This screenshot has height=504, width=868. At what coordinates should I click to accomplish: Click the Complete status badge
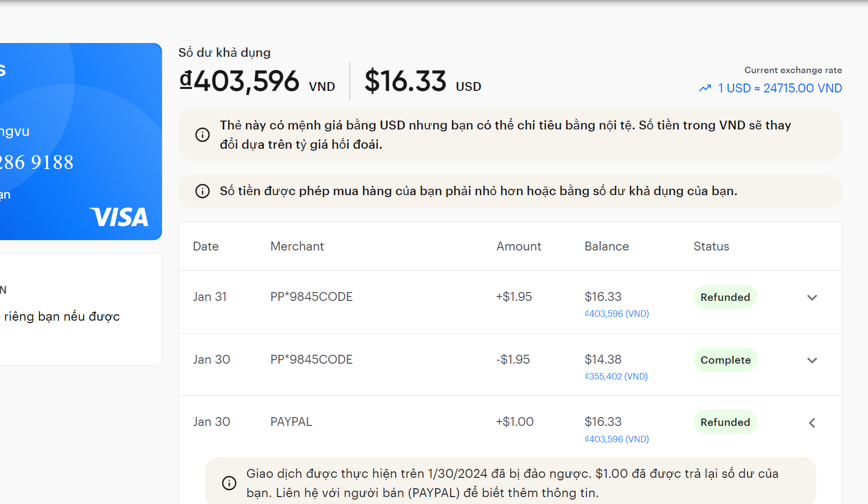click(x=725, y=360)
